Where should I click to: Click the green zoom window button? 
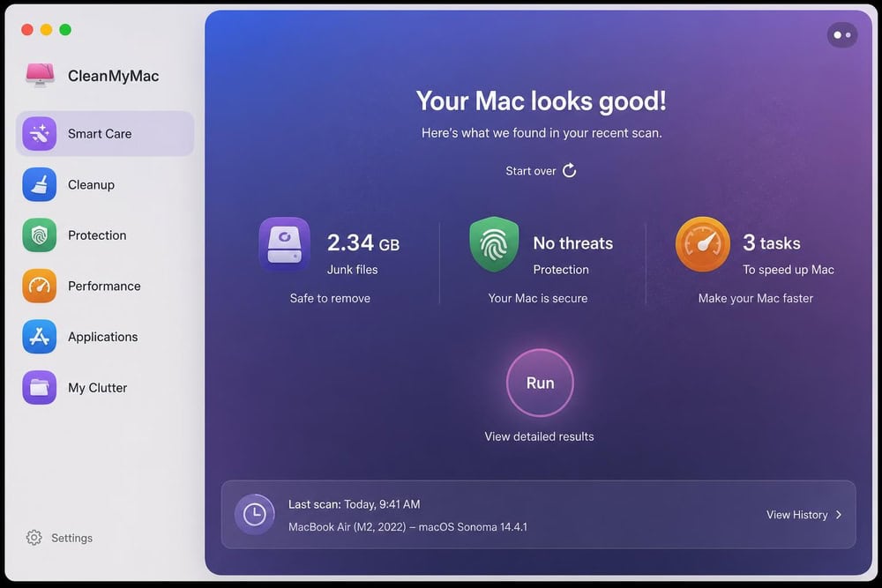[x=65, y=30]
